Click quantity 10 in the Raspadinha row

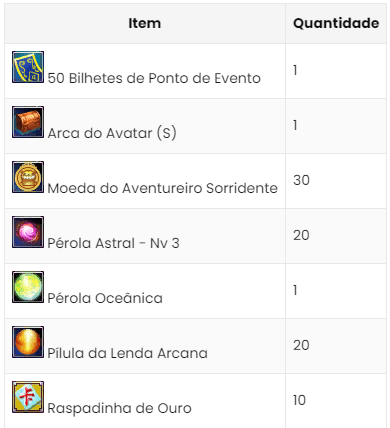(299, 400)
